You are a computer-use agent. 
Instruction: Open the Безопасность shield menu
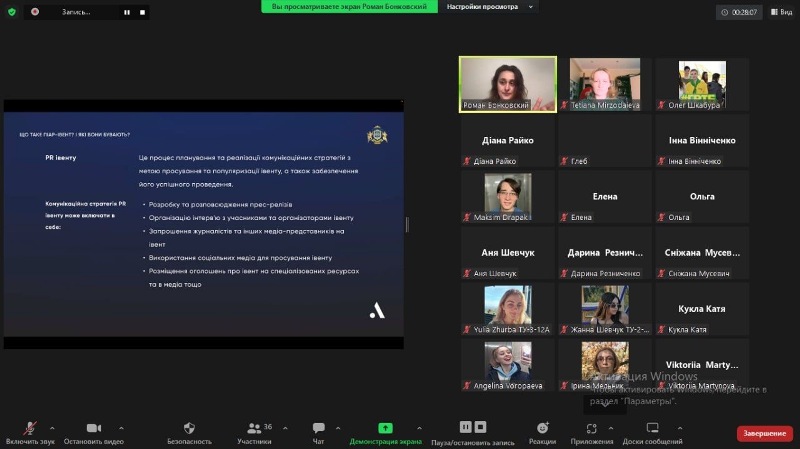[x=189, y=433]
